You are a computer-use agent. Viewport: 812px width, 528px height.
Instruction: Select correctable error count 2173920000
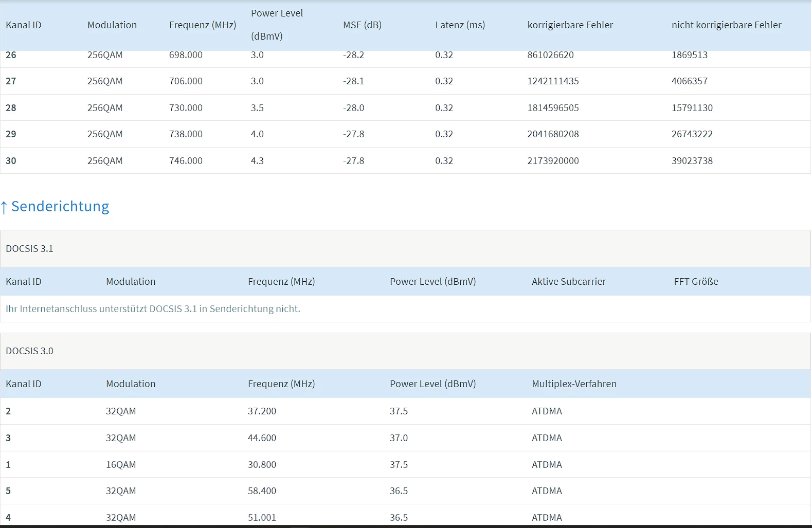553,161
